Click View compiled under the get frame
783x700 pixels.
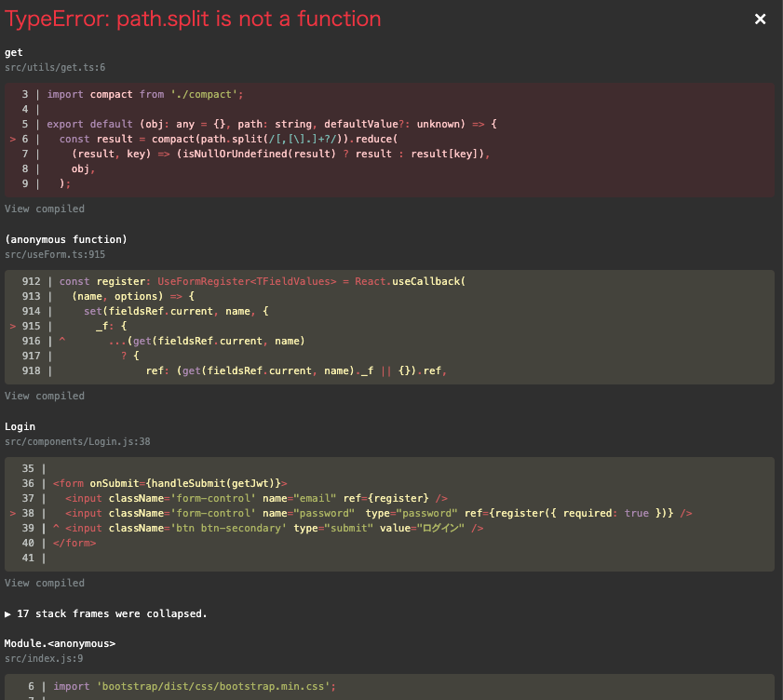[x=45, y=209]
